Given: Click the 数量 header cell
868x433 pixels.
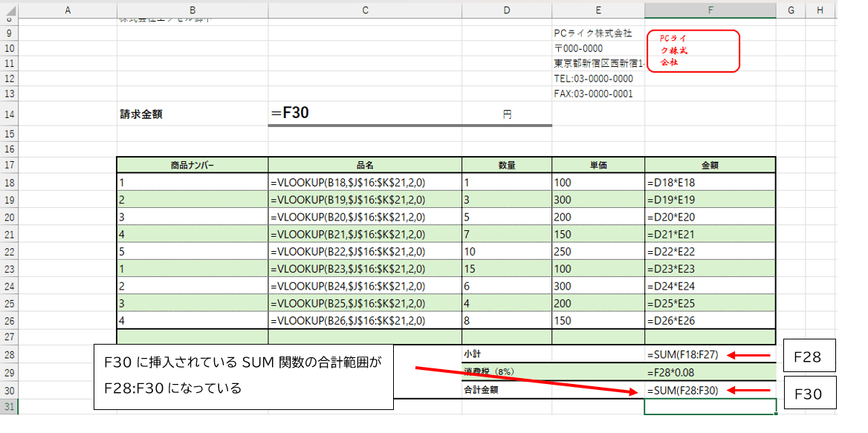Looking at the screenshot, I should click(507, 165).
